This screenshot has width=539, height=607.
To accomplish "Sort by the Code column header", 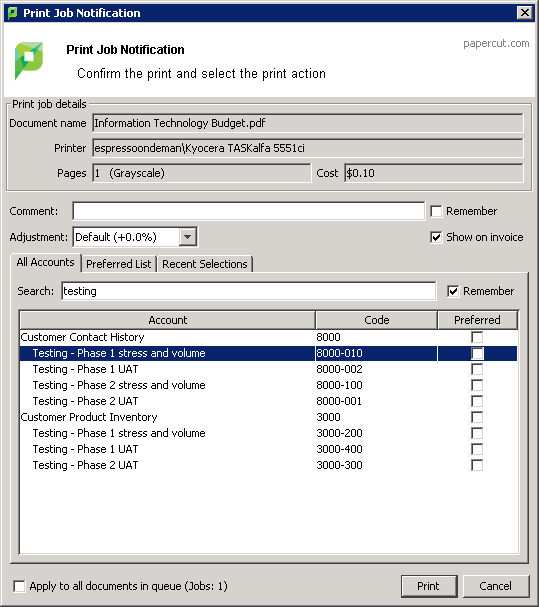I will click(x=376, y=320).
